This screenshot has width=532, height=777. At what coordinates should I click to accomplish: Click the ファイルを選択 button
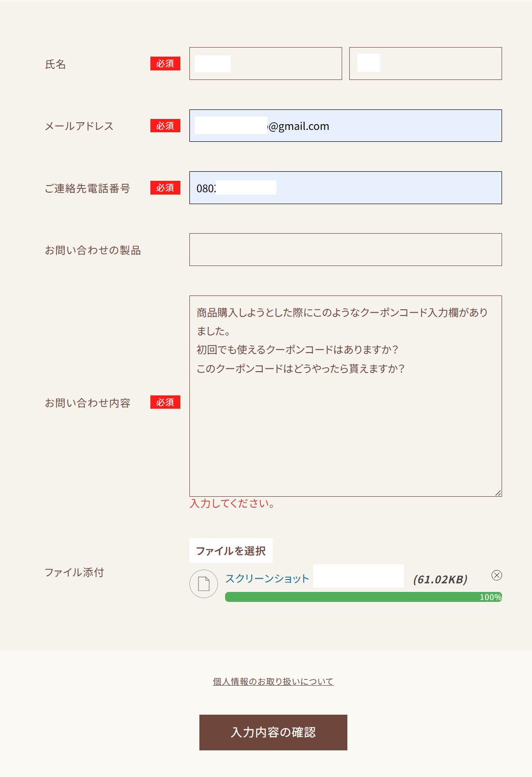231,551
